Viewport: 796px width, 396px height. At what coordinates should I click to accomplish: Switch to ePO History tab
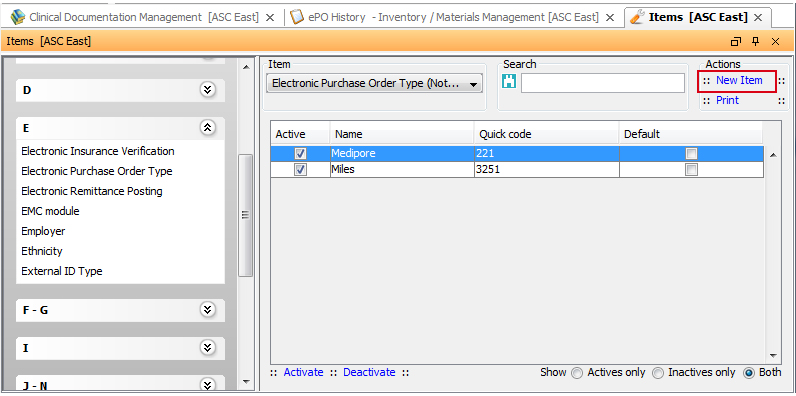(x=453, y=17)
